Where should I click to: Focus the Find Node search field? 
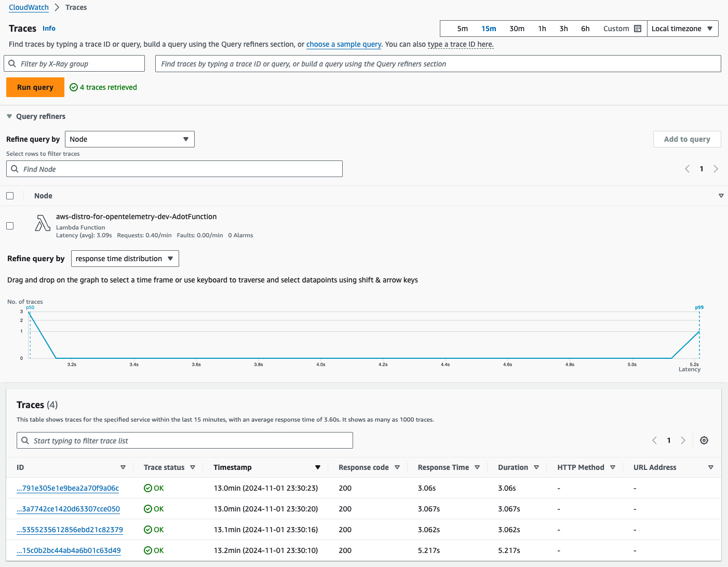[x=174, y=169]
